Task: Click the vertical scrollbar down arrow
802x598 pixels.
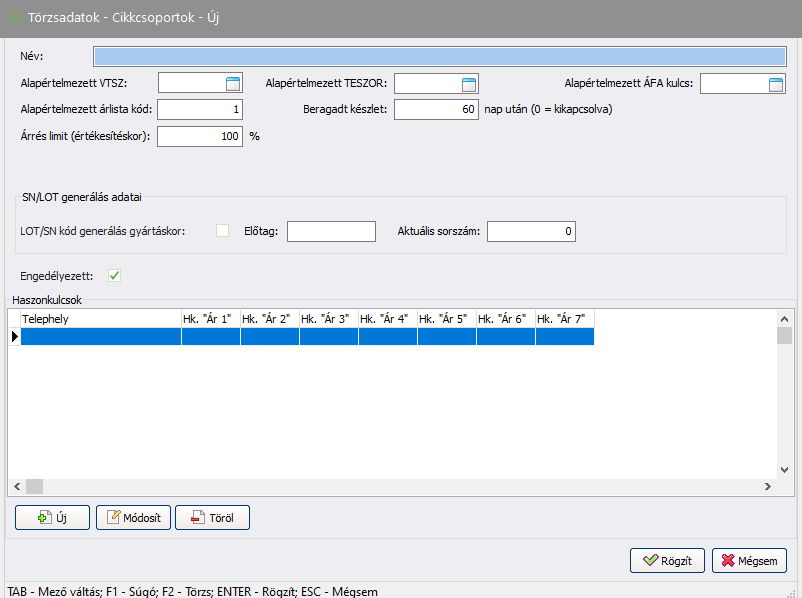Action: 785,470
